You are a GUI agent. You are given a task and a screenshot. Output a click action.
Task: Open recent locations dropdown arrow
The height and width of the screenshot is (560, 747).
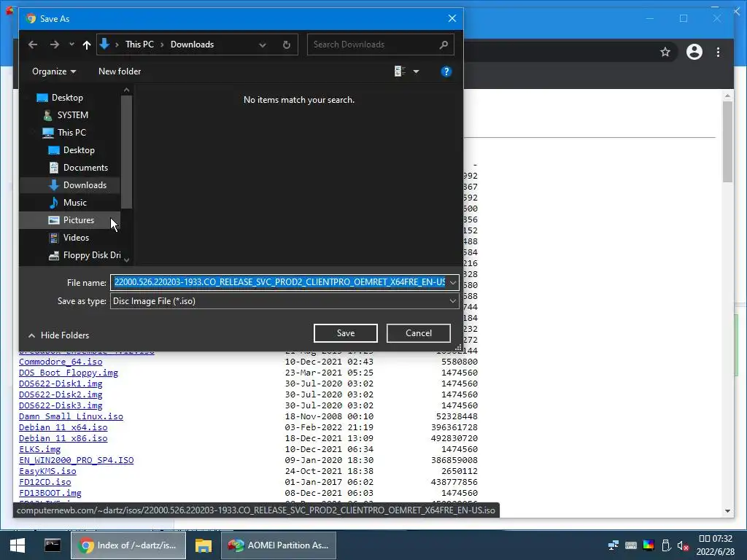click(x=71, y=44)
